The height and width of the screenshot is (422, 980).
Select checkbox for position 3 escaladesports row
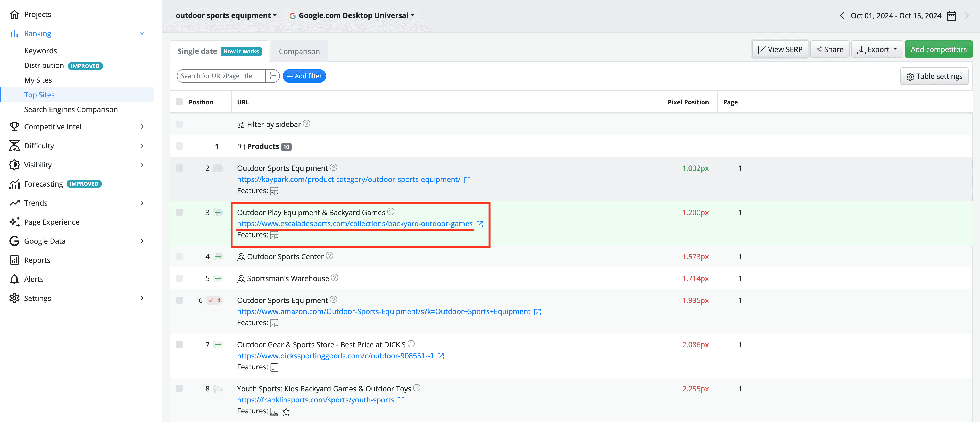click(180, 212)
